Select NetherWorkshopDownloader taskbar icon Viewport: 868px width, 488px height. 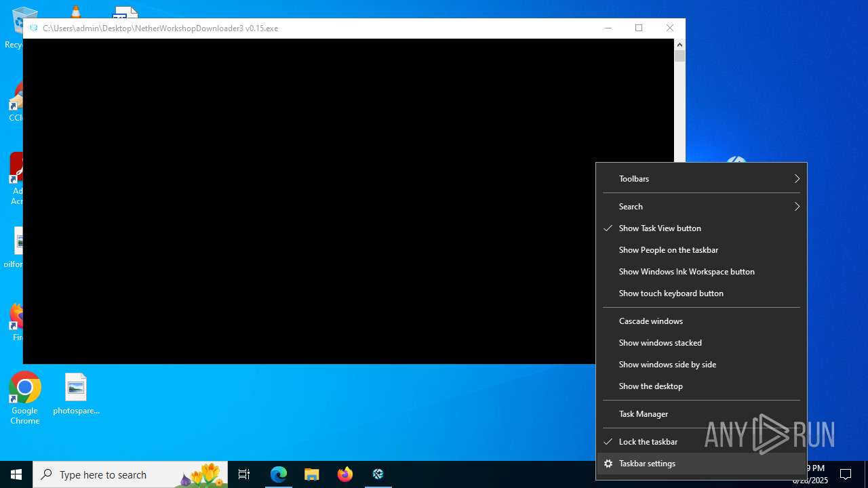coord(378,474)
